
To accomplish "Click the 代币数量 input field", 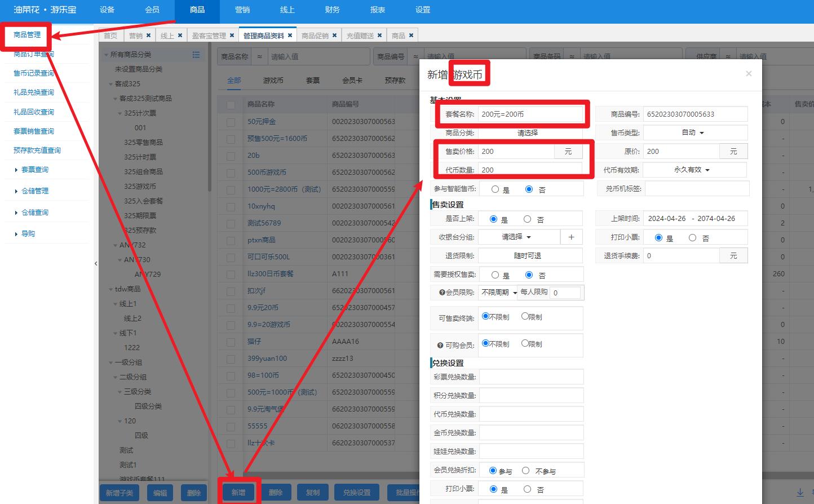I will coord(531,170).
